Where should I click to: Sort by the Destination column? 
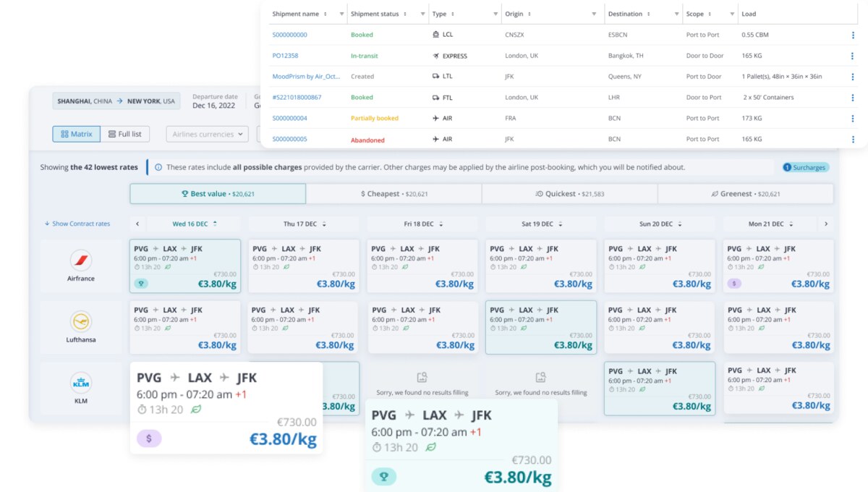650,14
